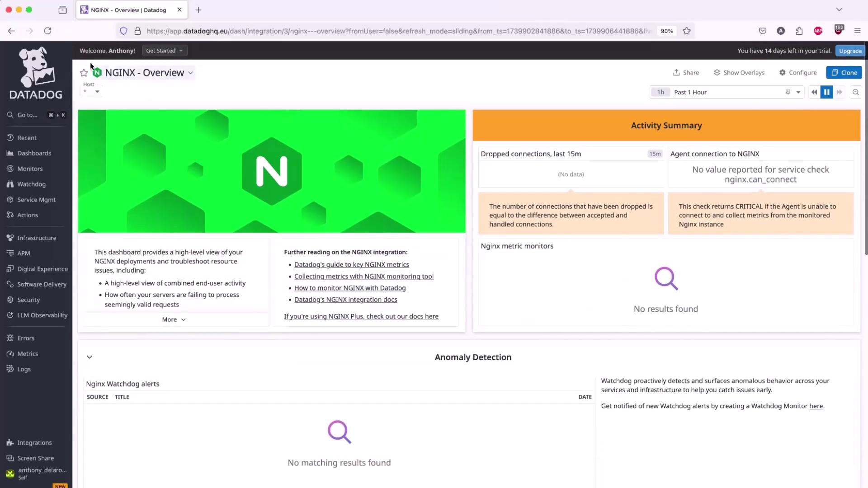The width and height of the screenshot is (868, 488).
Task: Open the Logs sidebar item
Action: [24, 369]
